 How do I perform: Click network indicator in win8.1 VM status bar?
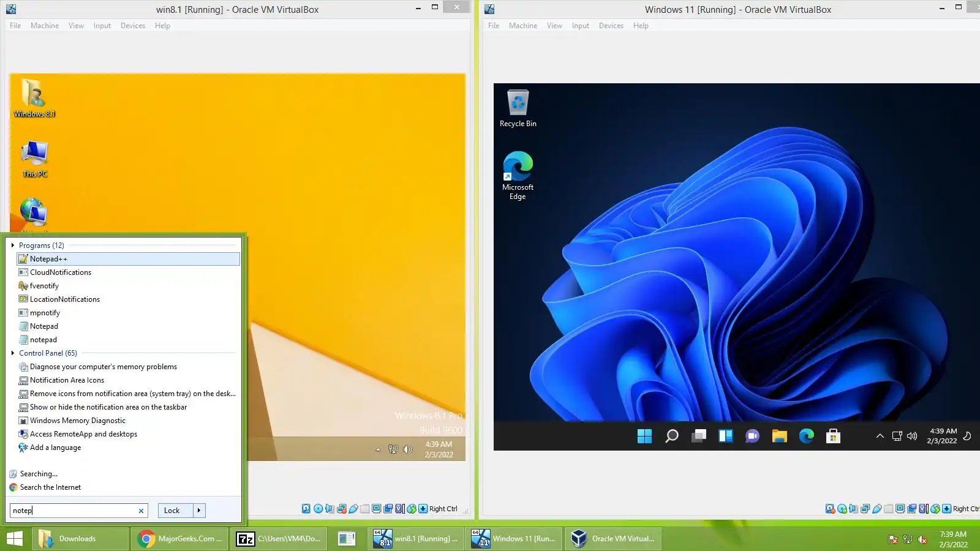(x=341, y=509)
